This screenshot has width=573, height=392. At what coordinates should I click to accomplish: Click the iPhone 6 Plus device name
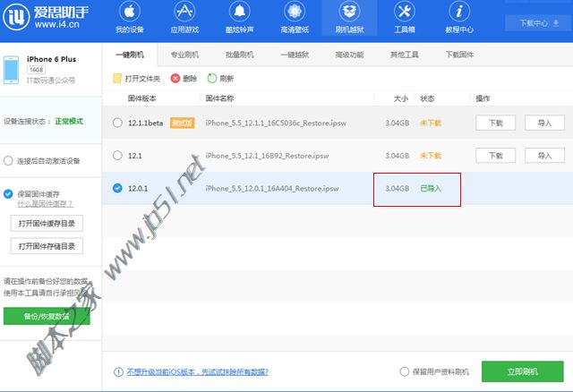(x=52, y=59)
